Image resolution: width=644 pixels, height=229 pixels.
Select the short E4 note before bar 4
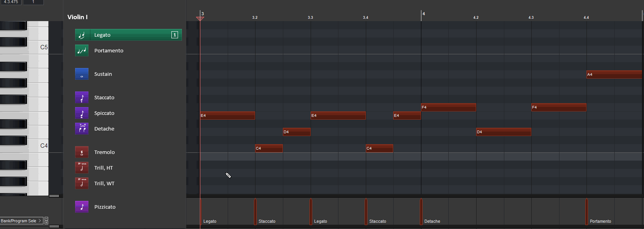click(x=407, y=115)
